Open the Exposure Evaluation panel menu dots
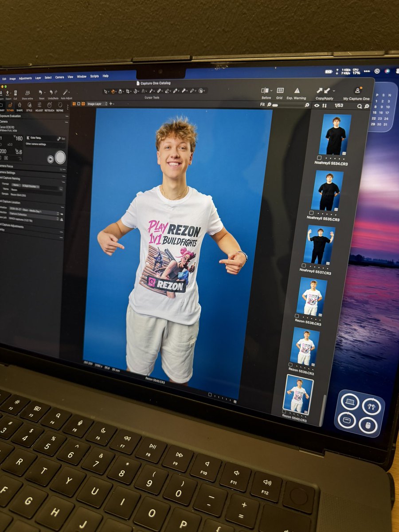The image size is (399, 532). [x=67, y=116]
